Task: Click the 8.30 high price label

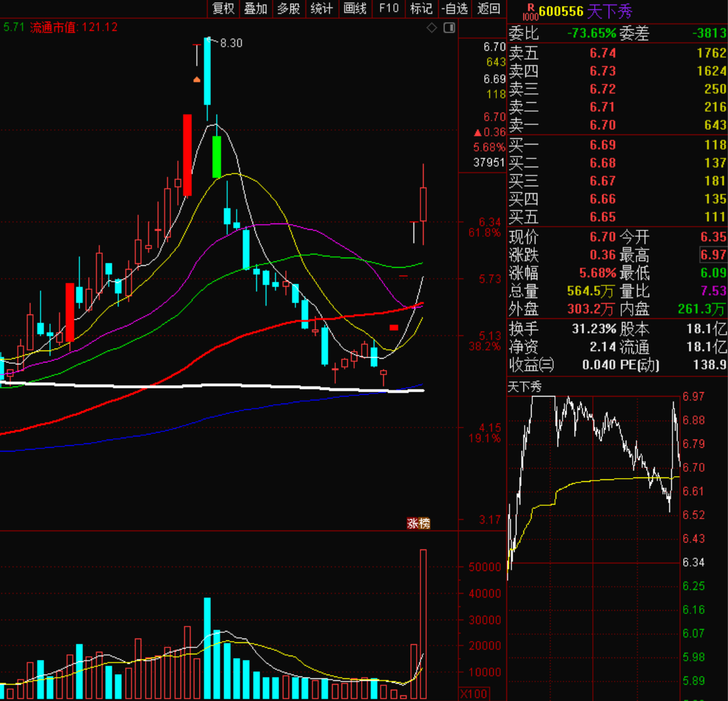Action: (231, 43)
